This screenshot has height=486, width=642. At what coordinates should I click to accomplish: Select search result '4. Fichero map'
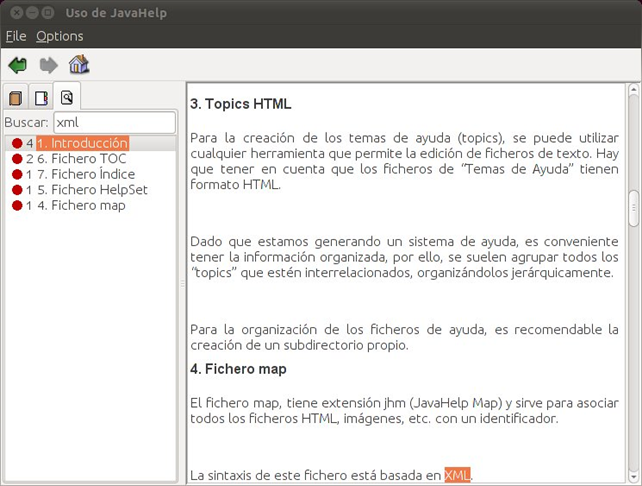click(81, 206)
